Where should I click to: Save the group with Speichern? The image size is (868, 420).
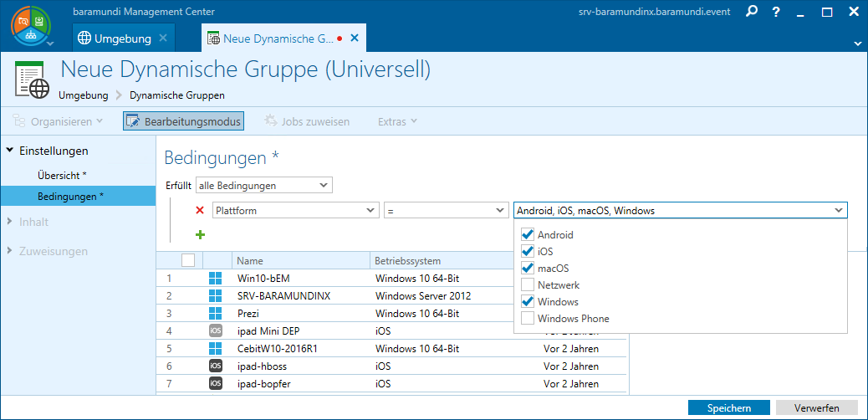point(729,407)
